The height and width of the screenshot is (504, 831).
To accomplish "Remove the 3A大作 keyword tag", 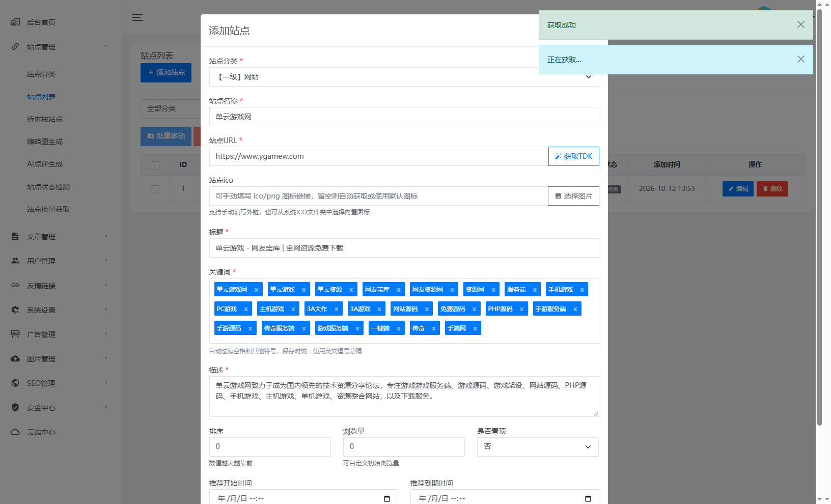I will (336, 309).
